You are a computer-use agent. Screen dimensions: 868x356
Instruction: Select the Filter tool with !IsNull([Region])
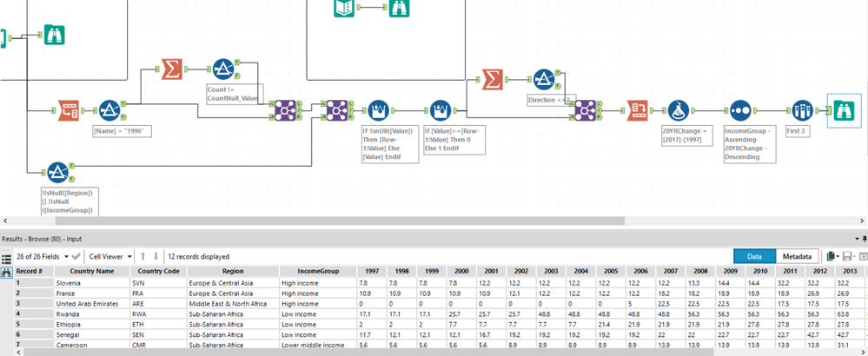point(57,173)
